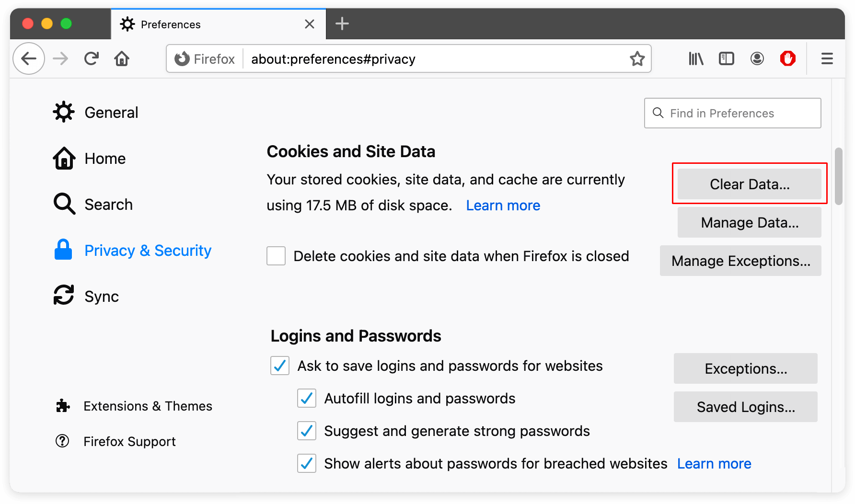Image resolution: width=855 pixels, height=504 pixels.
Task: Open the Library icon
Action: [696, 59]
